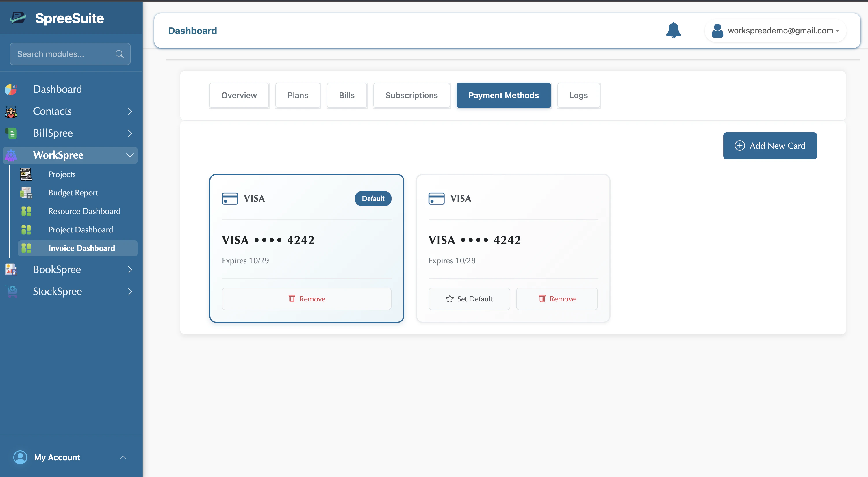Expand the BookSpree submenu chevron

(130, 270)
